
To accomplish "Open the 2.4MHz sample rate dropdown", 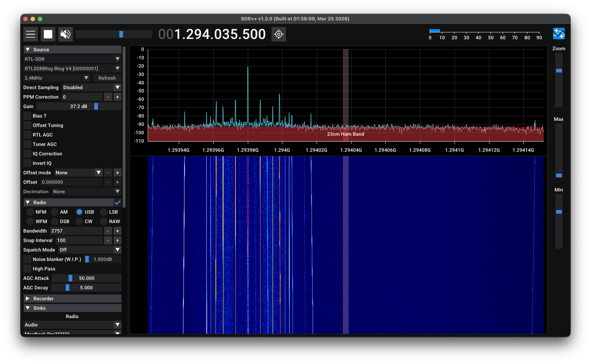I will tap(57, 78).
